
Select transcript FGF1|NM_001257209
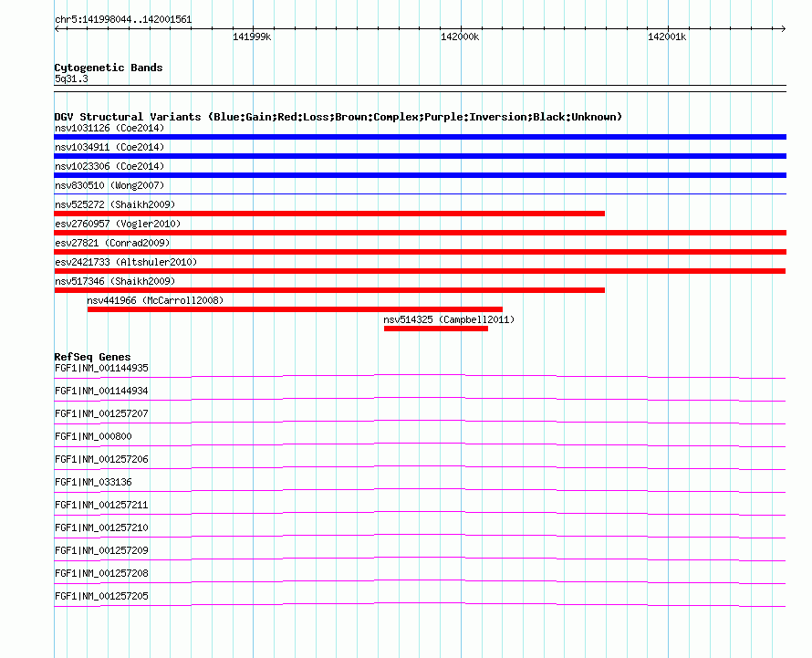pos(101,550)
